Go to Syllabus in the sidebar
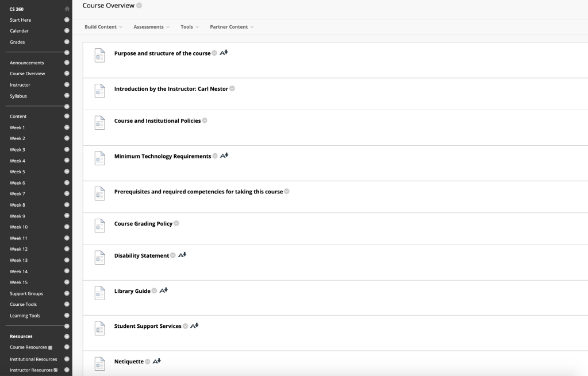The height and width of the screenshot is (376, 588). coord(18,96)
